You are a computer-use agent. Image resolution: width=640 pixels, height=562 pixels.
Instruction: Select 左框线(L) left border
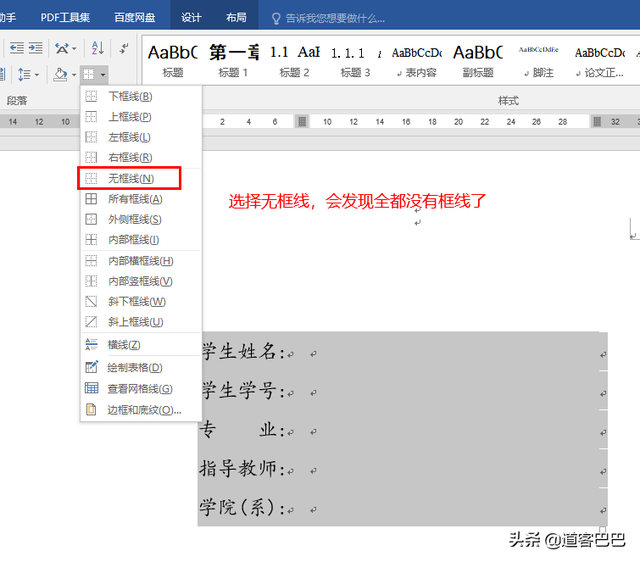coord(141,137)
